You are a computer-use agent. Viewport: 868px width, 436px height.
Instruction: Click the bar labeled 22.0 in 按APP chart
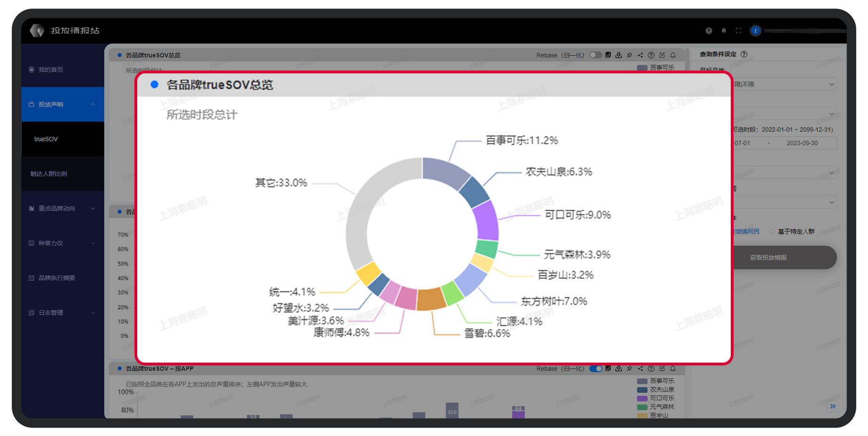coord(452,411)
